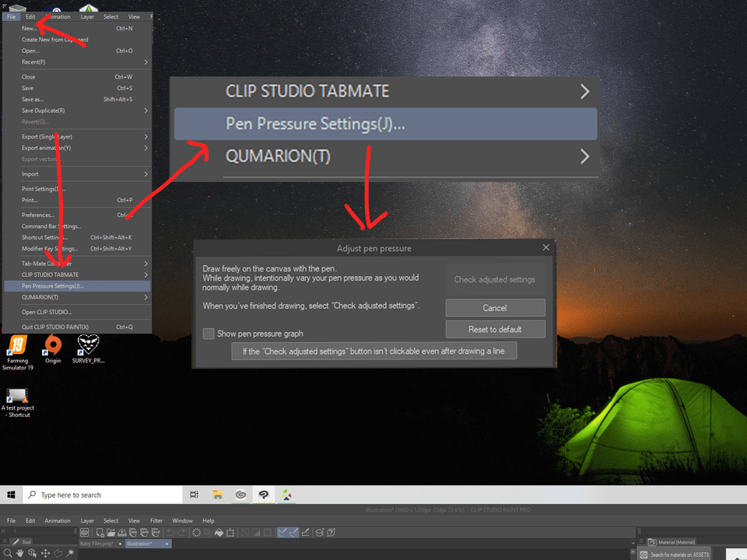The height and width of the screenshot is (560, 747).
Task: Switch to the Baby Files.png tab
Action: tap(97, 544)
